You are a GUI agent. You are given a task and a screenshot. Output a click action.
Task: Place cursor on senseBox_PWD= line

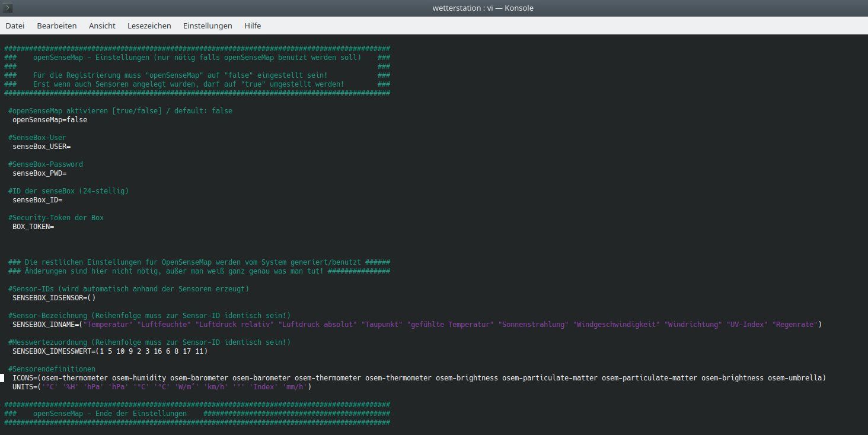pos(39,173)
